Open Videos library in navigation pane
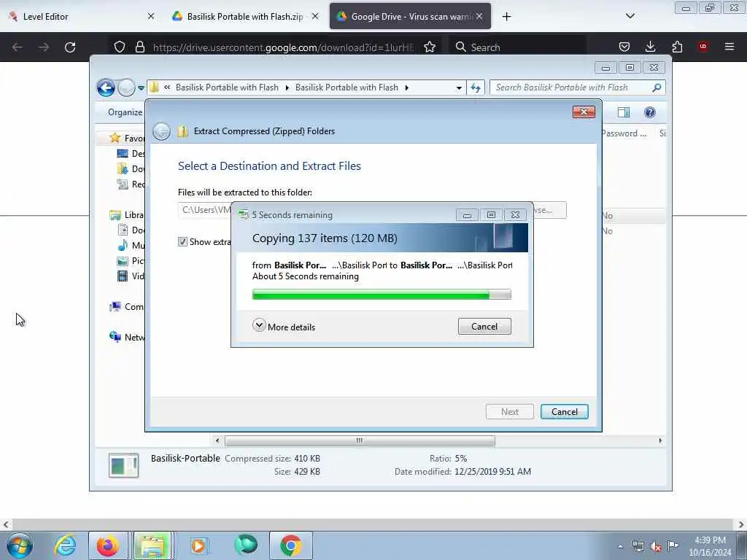This screenshot has height=560, width=747. [131, 276]
